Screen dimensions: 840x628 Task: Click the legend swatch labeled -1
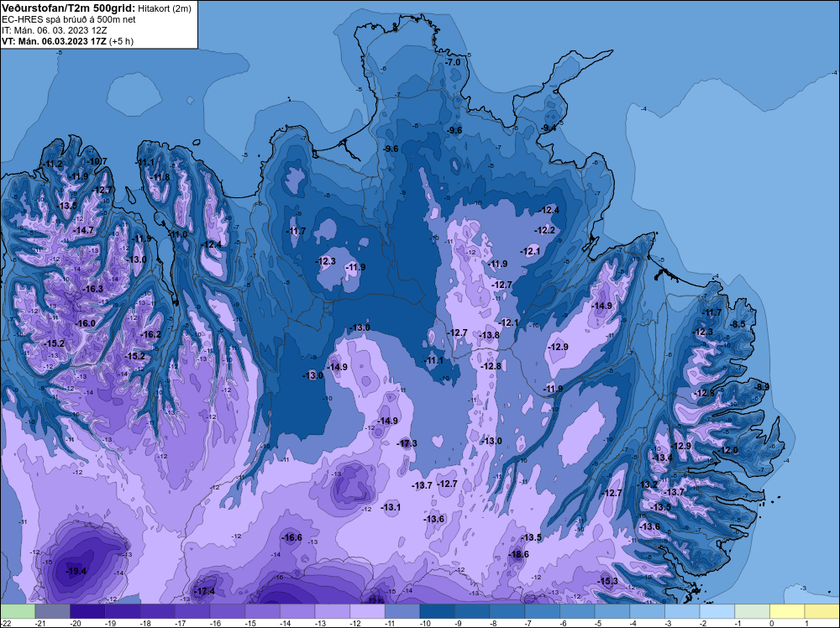753,611
